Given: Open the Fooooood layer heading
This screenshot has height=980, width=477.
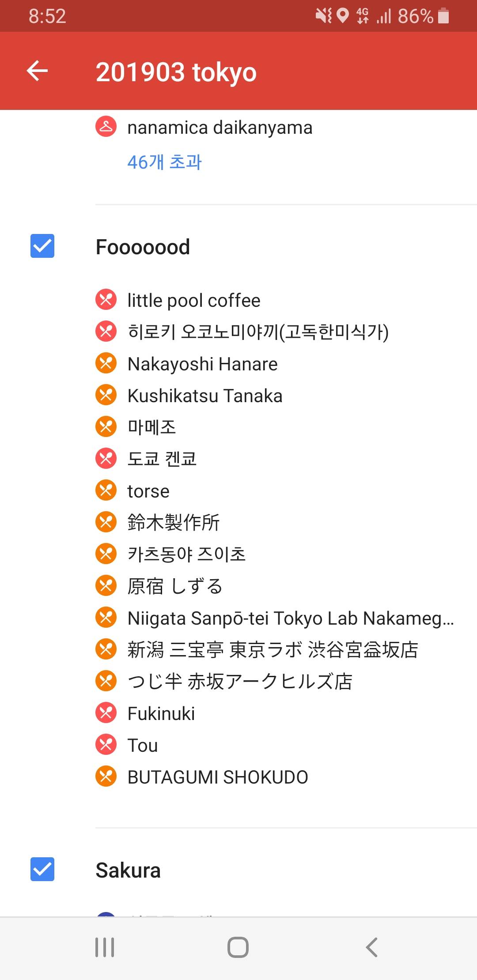Looking at the screenshot, I should pyautogui.click(x=143, y=247).
